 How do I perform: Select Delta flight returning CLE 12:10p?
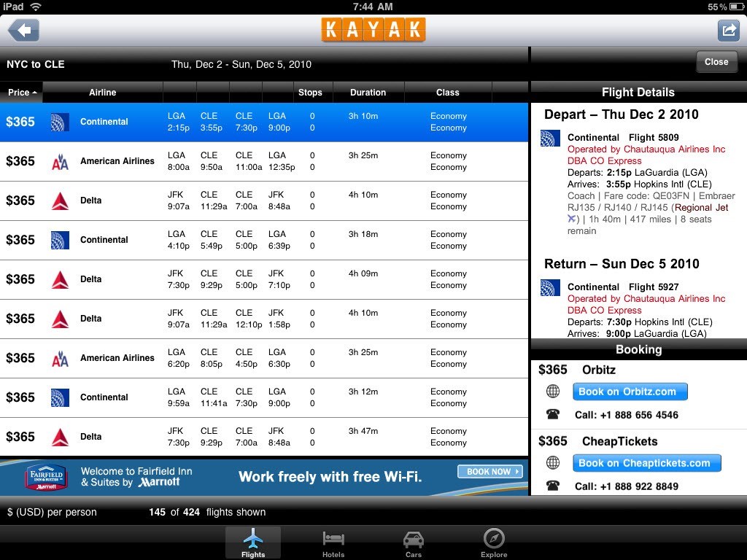pos(264,319)
